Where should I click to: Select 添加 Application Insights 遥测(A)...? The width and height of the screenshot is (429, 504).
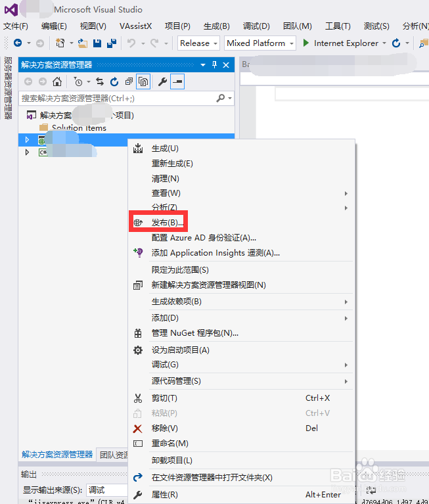[242, 252]
